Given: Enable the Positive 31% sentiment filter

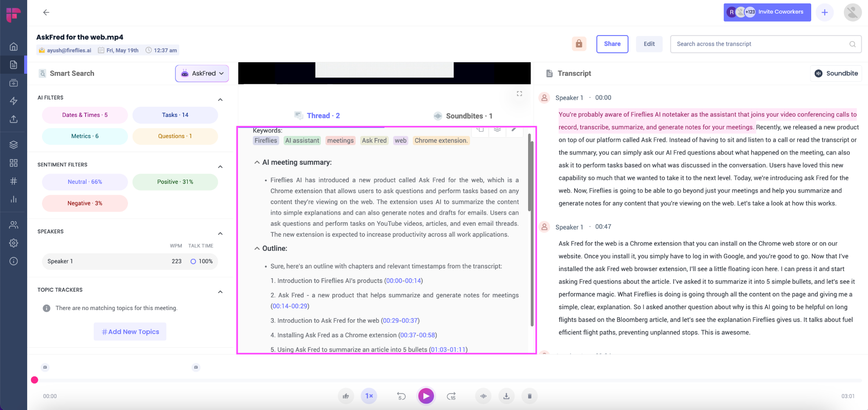Looking at the screenshot, I should pyautogui.click(x=175, y=181).
